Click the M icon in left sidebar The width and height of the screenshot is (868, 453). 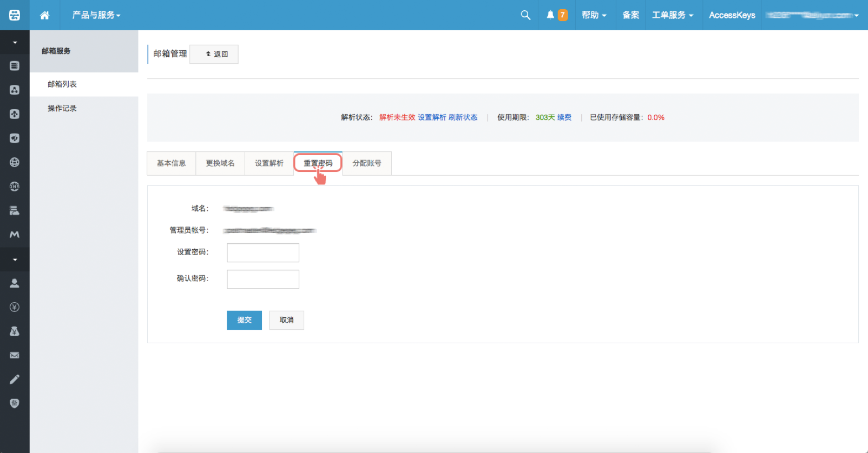[x=15, y=235]
